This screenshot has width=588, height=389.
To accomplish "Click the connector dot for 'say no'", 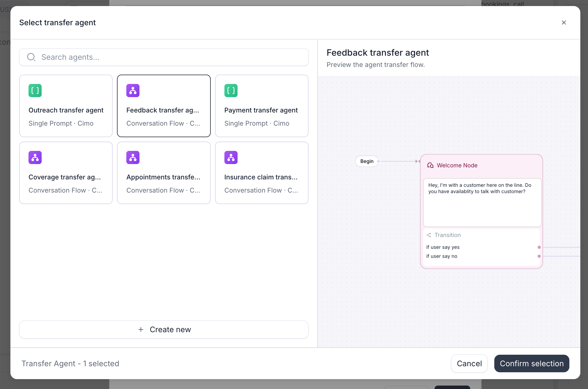I will click(539, 256).
